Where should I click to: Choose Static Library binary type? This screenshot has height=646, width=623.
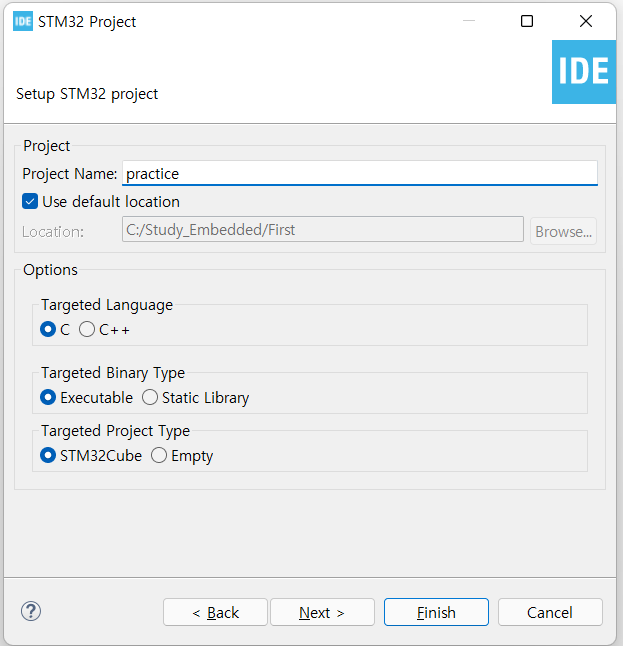[x=150, y=398]
